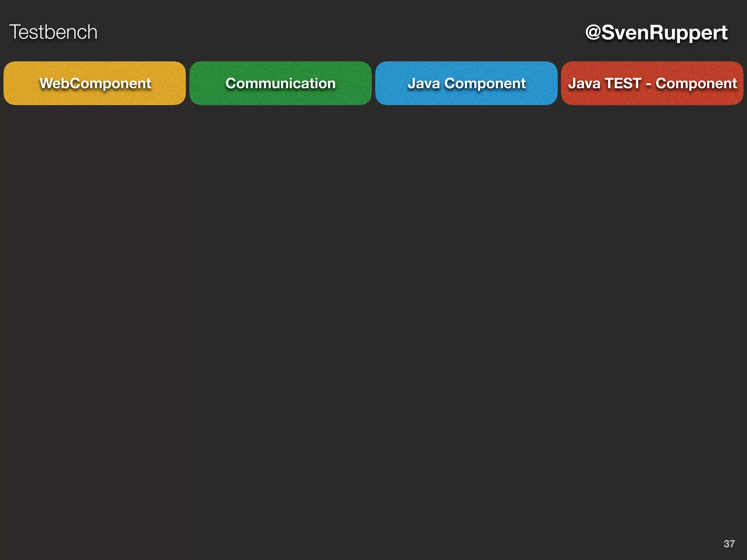Click the word TEST in red box
This screenshot has width=747, height=560.
623,83
